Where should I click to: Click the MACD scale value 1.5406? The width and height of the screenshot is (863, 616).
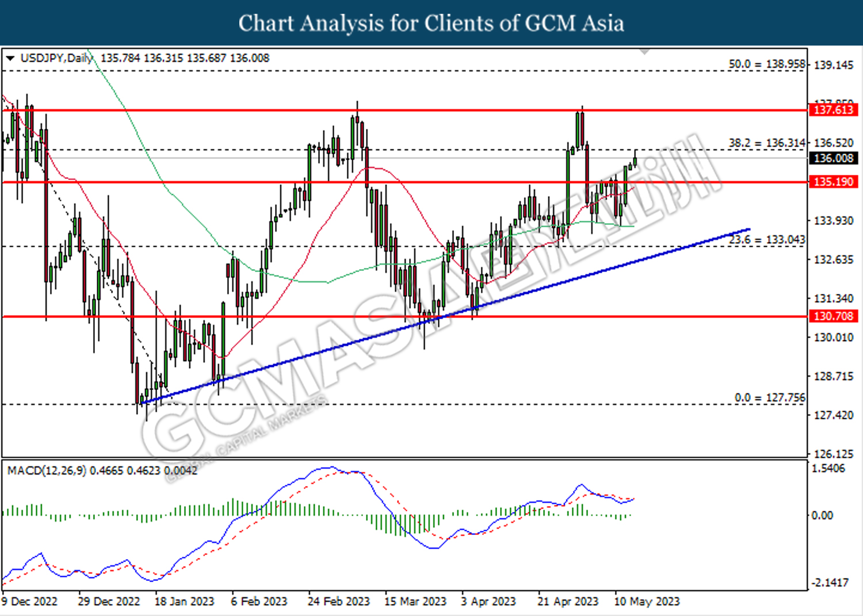828,468
